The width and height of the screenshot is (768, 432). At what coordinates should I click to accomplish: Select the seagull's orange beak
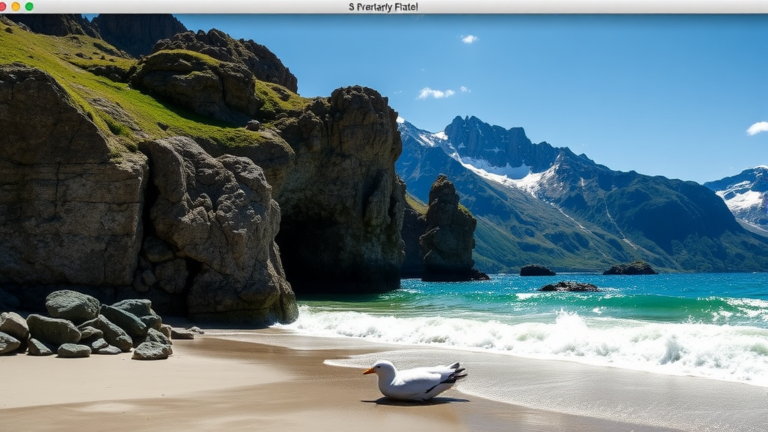pos(369,370)
